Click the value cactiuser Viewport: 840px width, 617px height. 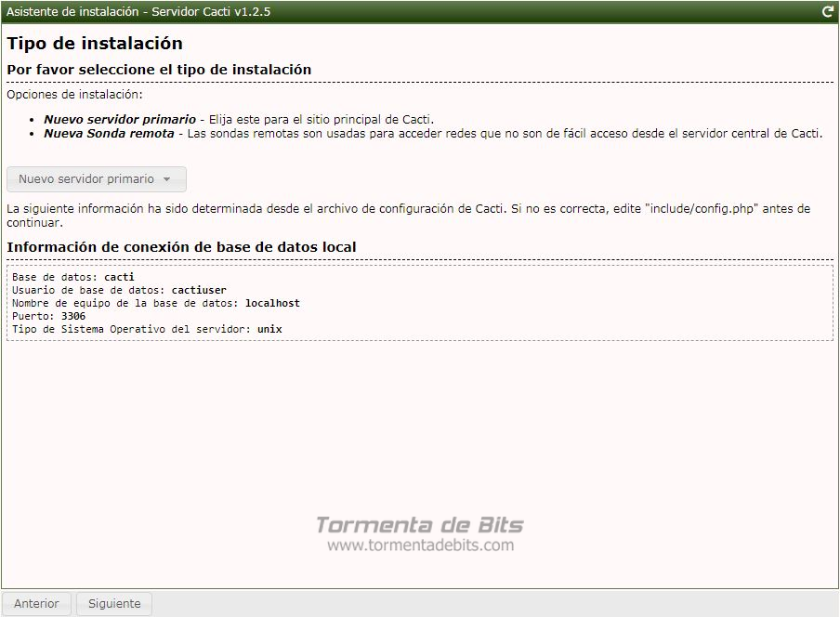coord(199,290)
